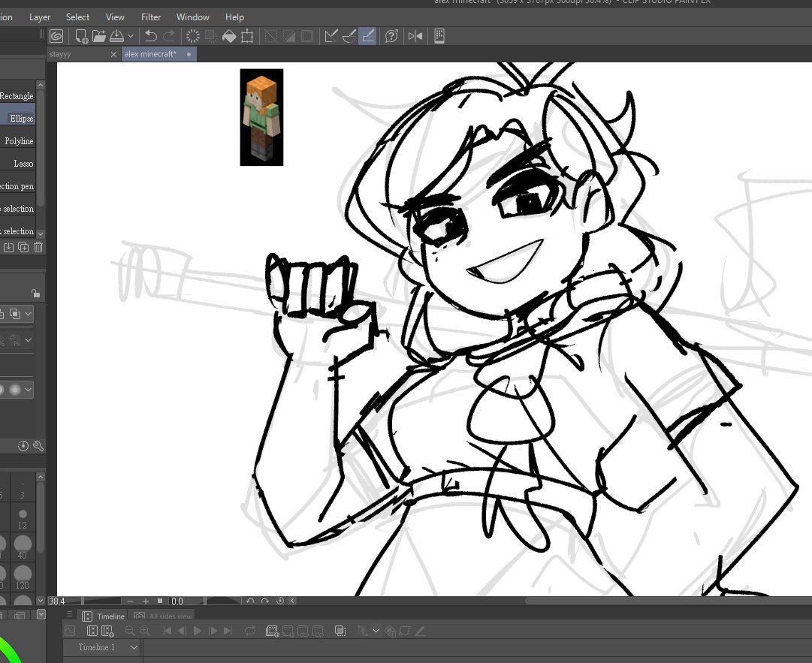
Task: Open the Timeline 1 dropdown
Action: pos(134,647)
